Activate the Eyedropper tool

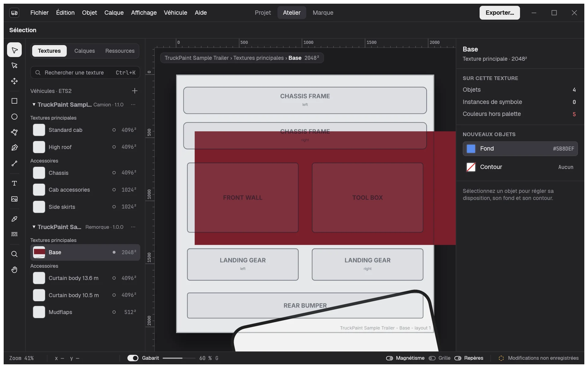tap(14, 219)
